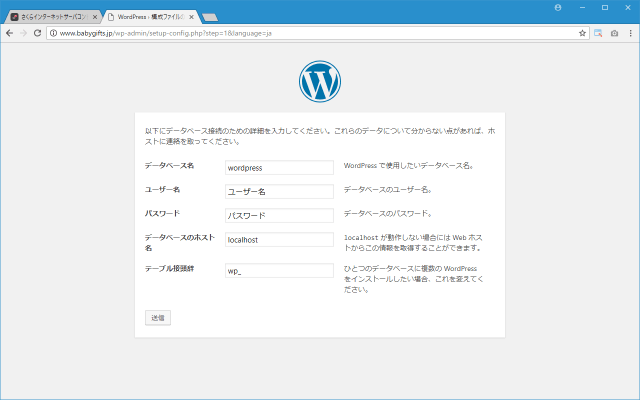
Task: Open a new tab button
Action: click(x=210, y=17)
